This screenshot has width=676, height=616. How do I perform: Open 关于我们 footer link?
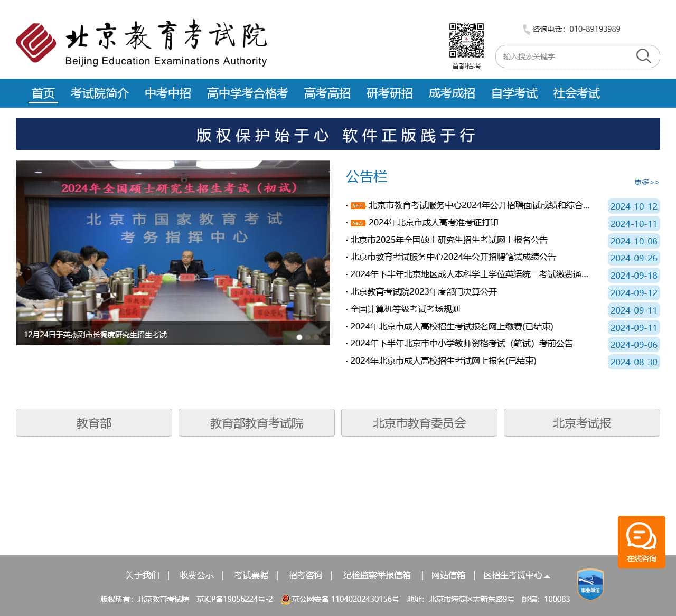[x=142, y=575]
